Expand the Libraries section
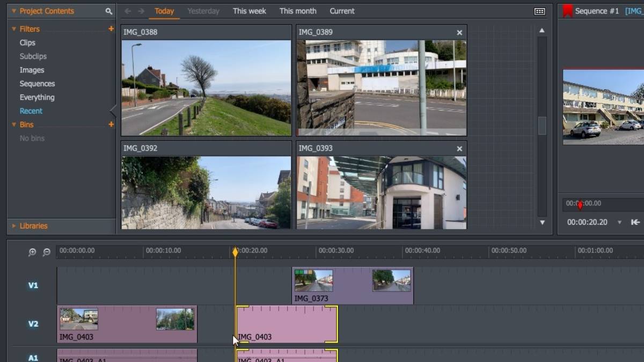 pyautogui.click(x=13, y=226)
